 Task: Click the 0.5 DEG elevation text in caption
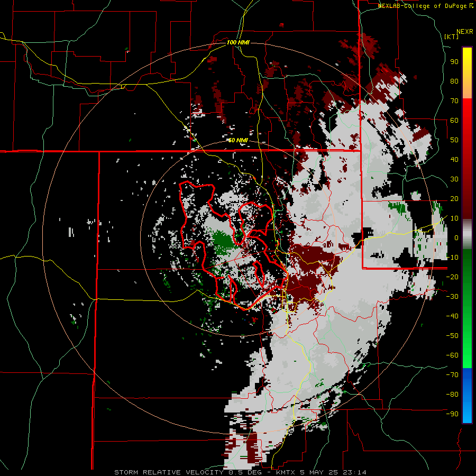pyautogui.click(x=245, y=472)
